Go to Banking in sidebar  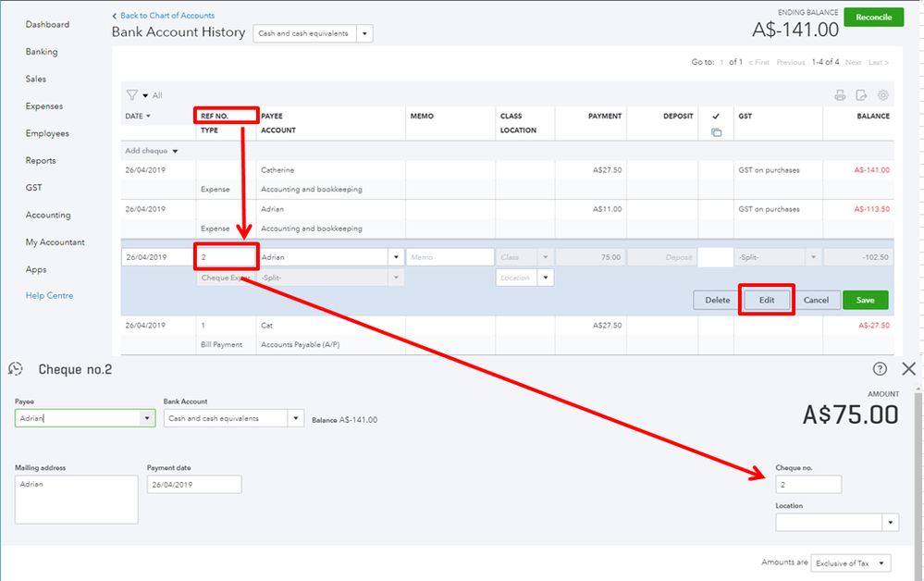tap(42, 51)
